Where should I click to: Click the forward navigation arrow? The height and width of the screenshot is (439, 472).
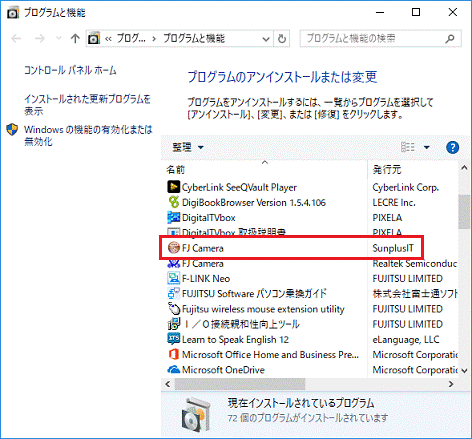[40, 39]
